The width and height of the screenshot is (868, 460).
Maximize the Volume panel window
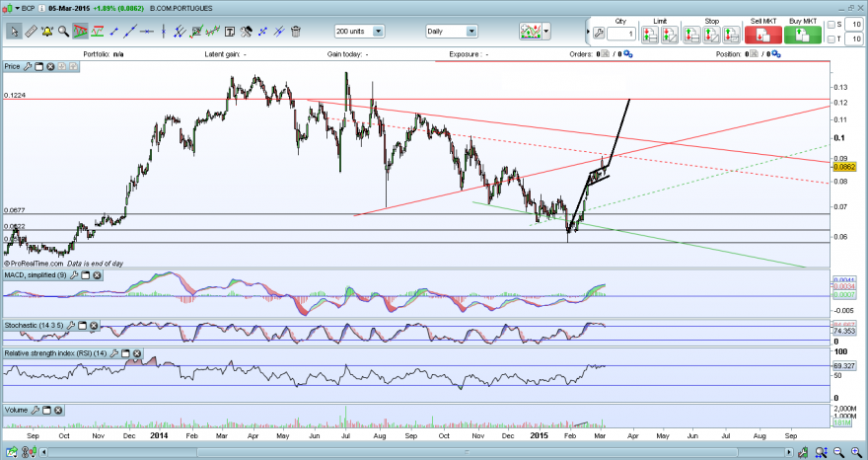[47, 410]
